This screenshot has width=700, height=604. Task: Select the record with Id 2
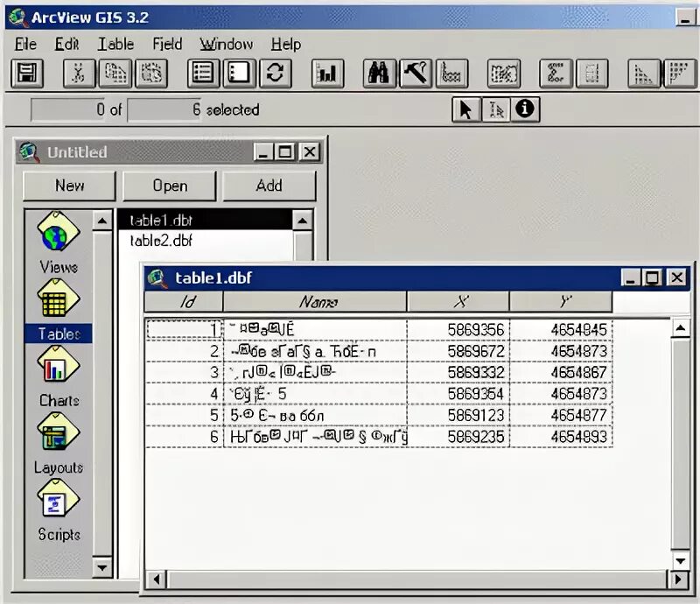click(379, 351)
